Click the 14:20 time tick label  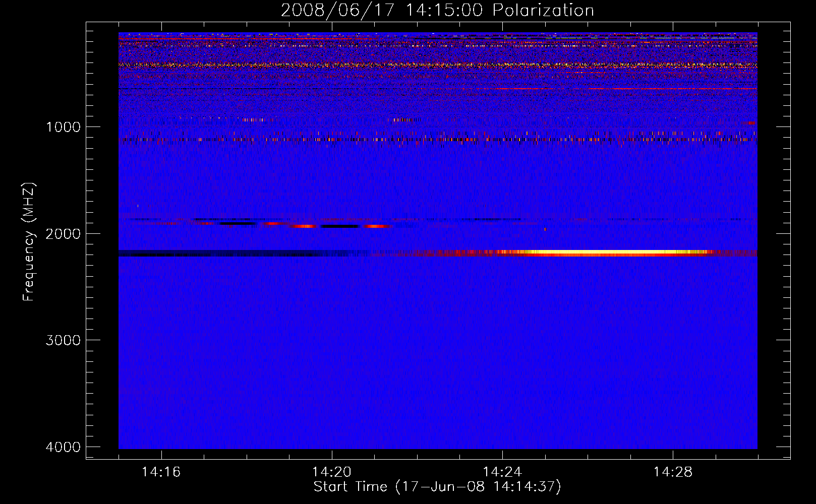pyautogui.click(x=332, y=472)
